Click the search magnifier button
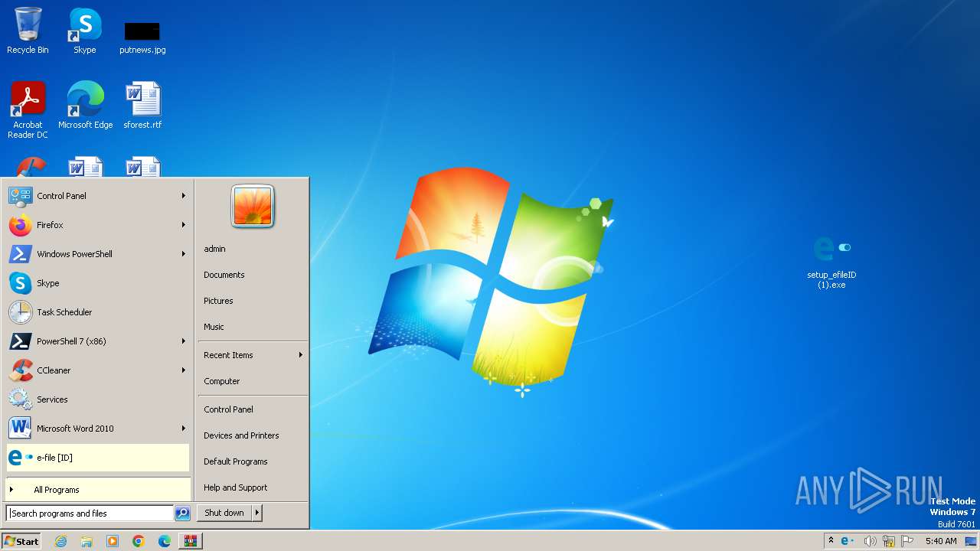 [182, 514]
